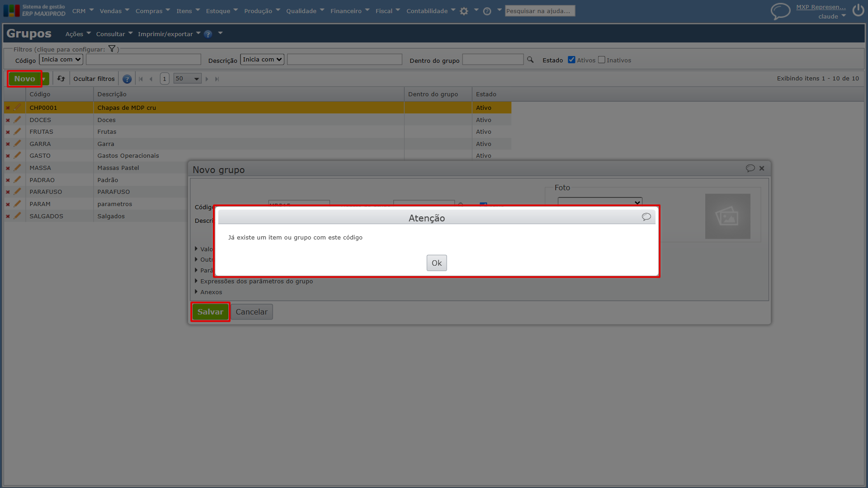Click Ocultar filtros
This screenshot has height=488, width=868.
(x=94, y=79)
